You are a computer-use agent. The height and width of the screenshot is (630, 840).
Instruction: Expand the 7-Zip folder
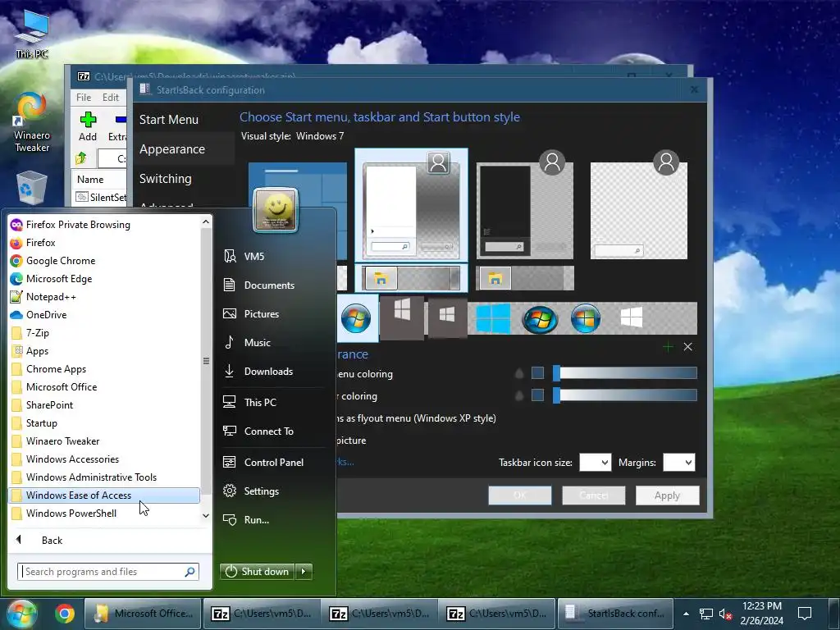(x=104, y=333)
